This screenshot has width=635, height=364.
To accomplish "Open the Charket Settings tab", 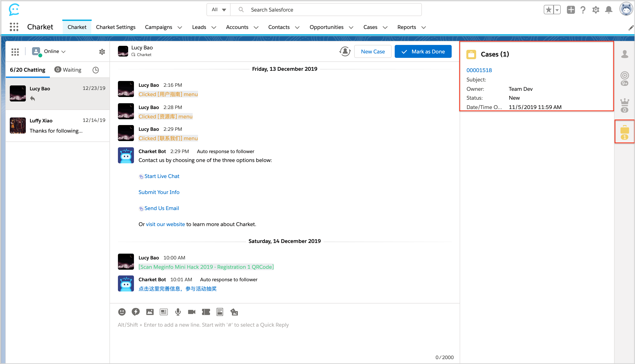I will [x=115, y=27].
